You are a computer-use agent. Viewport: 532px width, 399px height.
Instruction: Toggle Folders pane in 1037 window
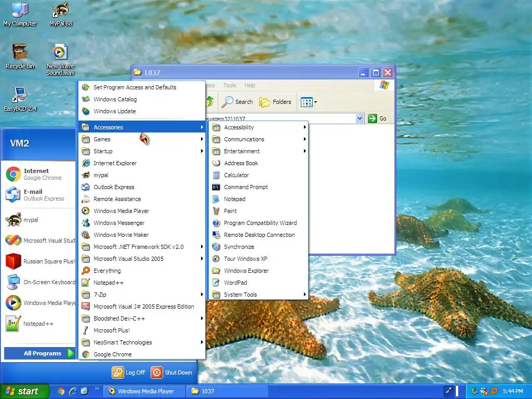[x=275, y=102]
